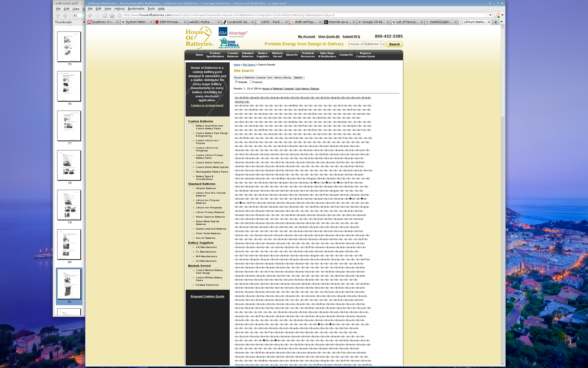Click the PDF page number field

pos(79,15)
